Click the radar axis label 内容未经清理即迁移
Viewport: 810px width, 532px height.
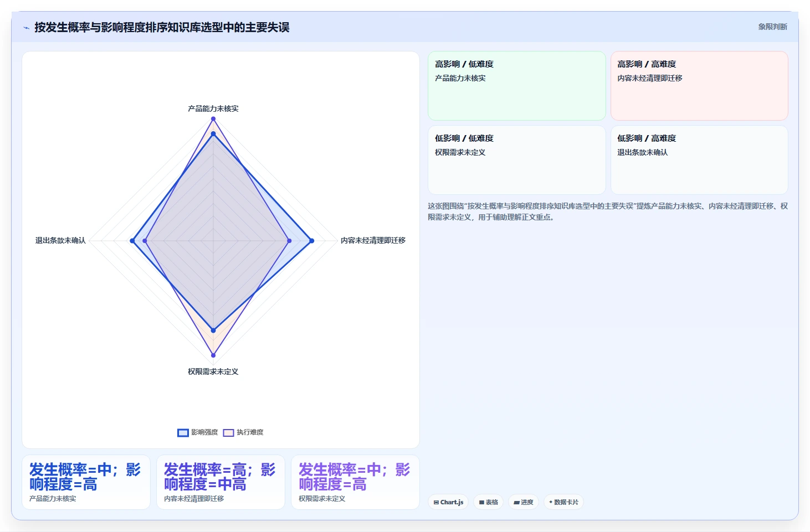point(373,240)
